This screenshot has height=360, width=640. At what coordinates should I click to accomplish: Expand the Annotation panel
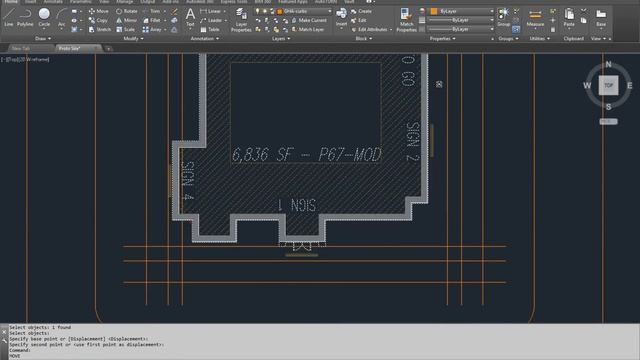pyautogui.click(x=205, y=38)
